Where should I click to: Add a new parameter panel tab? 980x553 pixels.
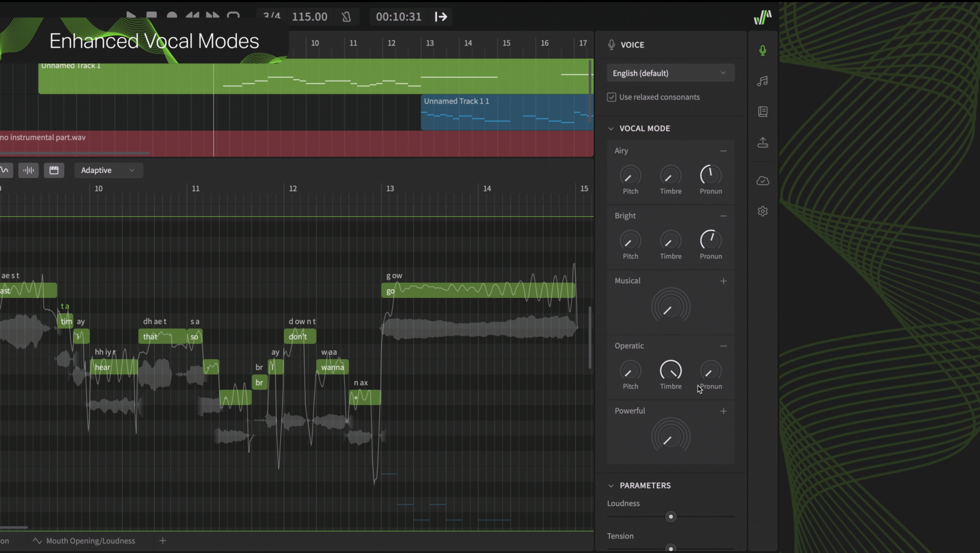(x=162, y=540)
